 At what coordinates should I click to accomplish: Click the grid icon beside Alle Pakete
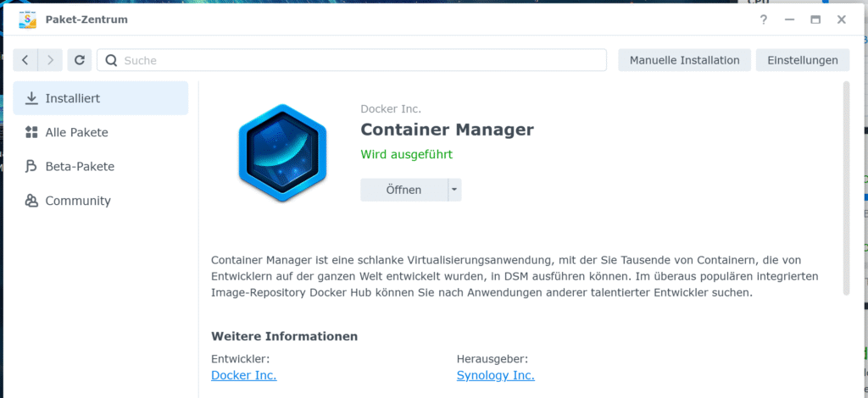click(x=31, y=132)
